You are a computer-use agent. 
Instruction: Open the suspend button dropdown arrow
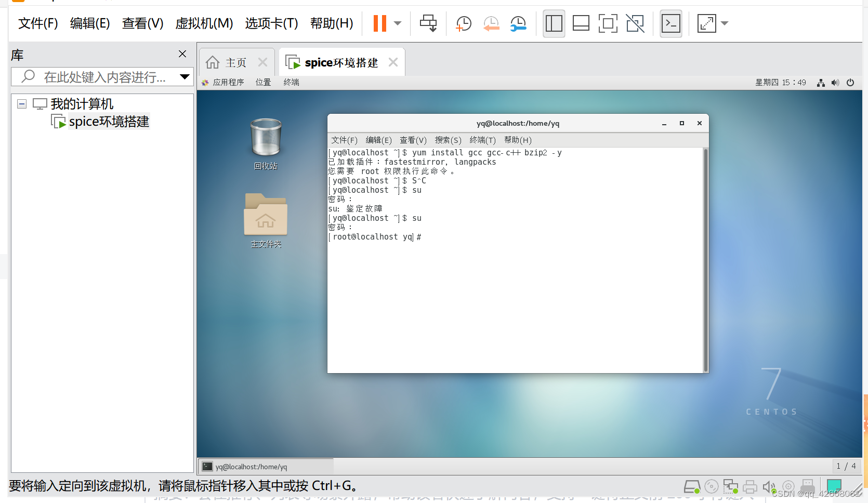pos(397,23)
